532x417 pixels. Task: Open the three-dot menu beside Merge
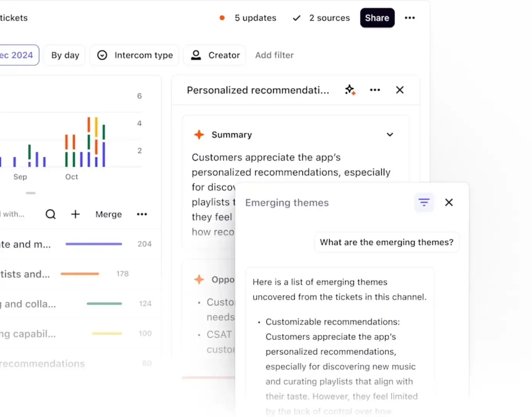click(x=142, y=214)
